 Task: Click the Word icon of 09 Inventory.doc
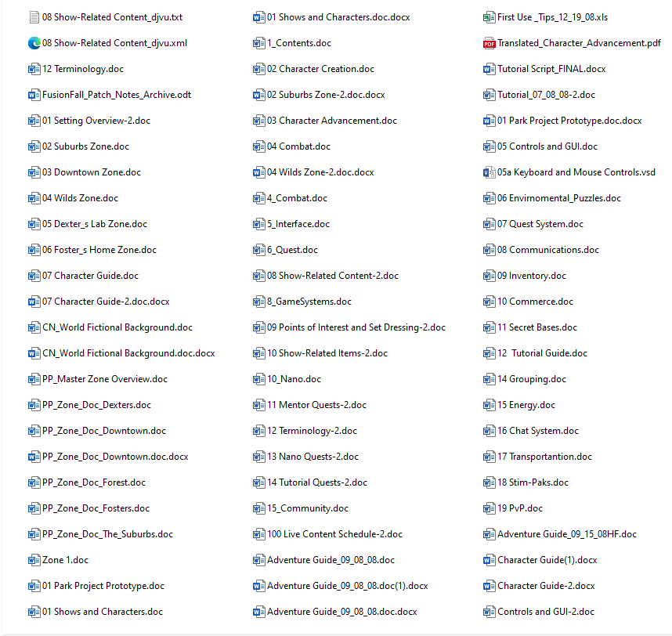pyautogui.click(x=489, y=276)
